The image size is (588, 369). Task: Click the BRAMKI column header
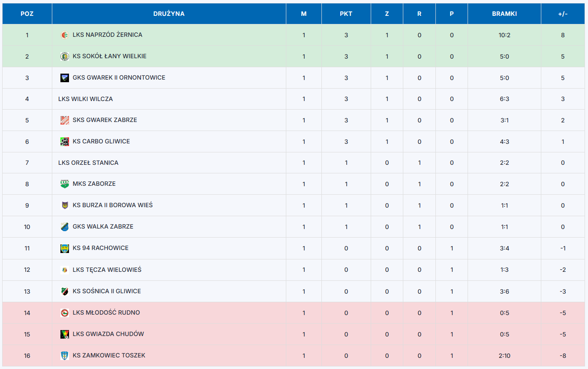click(504, 14)
